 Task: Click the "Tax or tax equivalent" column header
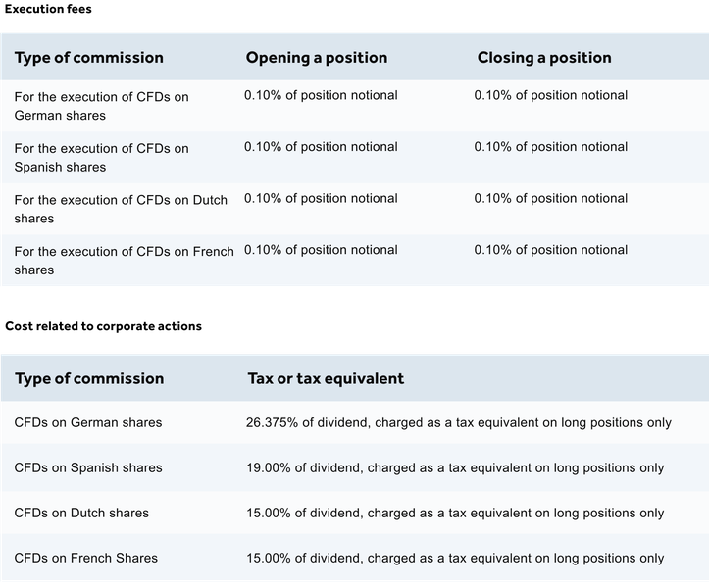click(325, 378)
